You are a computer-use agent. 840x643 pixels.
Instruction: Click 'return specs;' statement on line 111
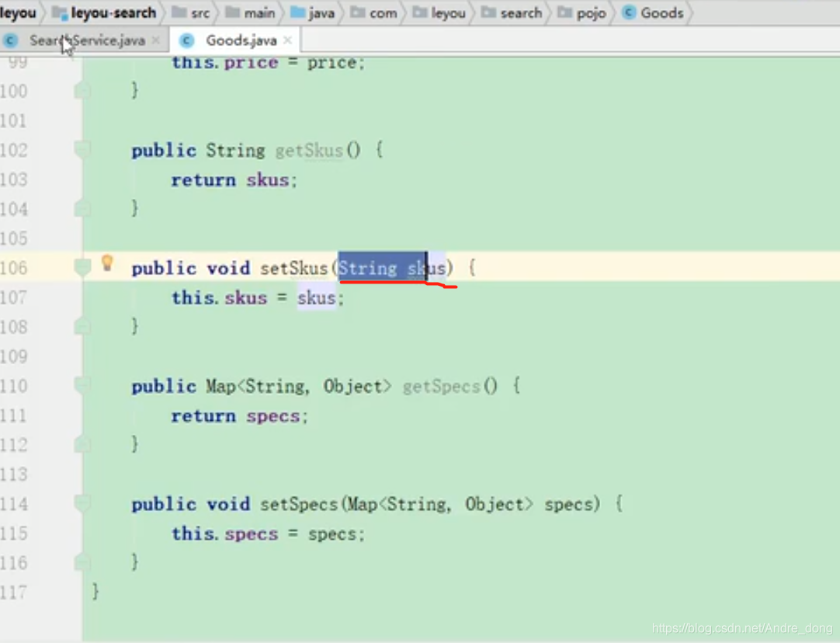point(239,416)
